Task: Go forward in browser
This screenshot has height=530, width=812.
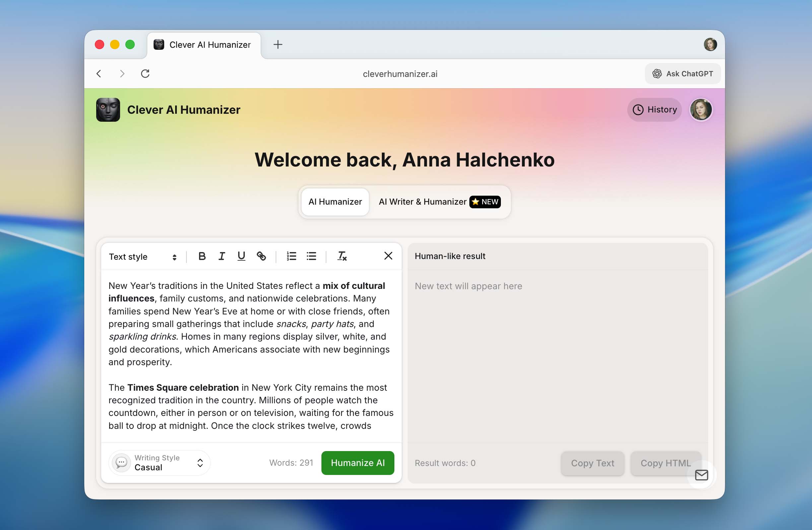Action: 122,74
